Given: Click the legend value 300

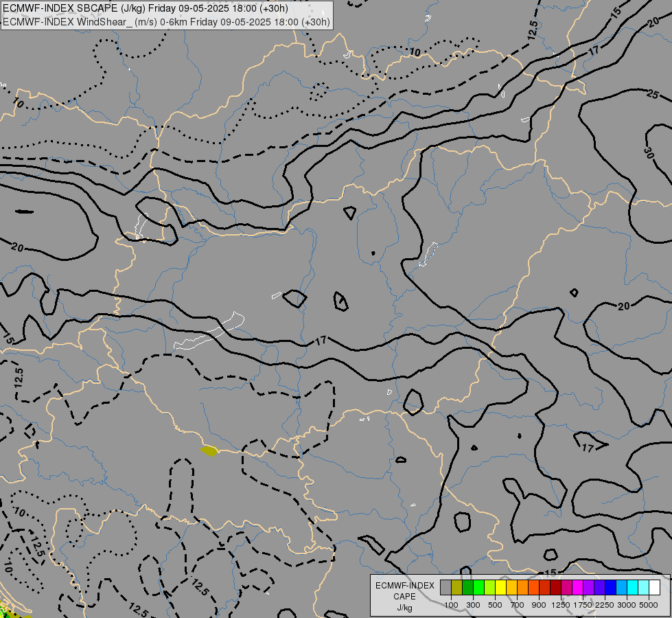Looking at the screenshot, I should pyautogui.click(x=473, y=605).
